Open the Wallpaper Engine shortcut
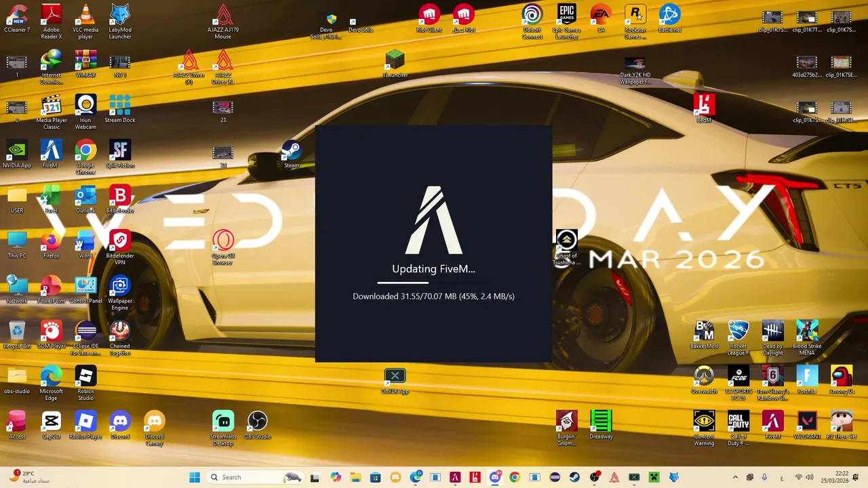Image resolution: width=868 pixels, height=488 pixels. coord(120,293)
